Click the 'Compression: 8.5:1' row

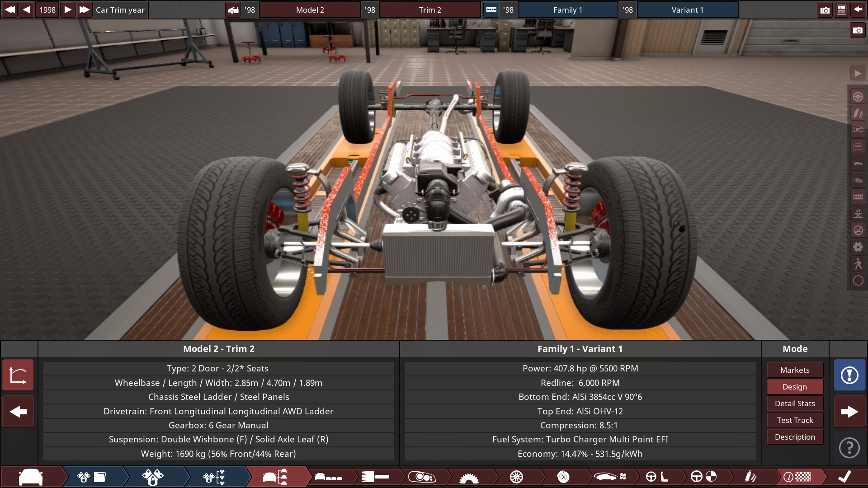(580, 425)
